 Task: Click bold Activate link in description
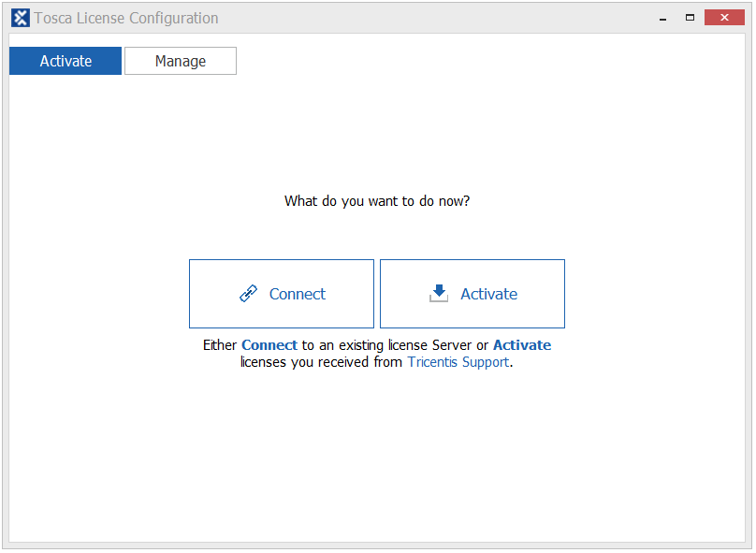(x=522, y=345)
